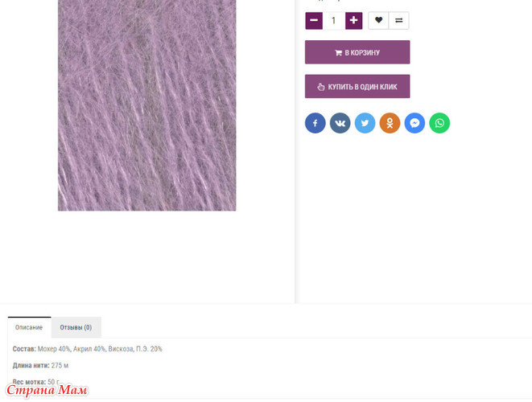Image resolution: width=532 pixels, height=402 pixels.
Task: Click the shopping cart icon in В КОРЗИНУ
Action: point(338,52)
